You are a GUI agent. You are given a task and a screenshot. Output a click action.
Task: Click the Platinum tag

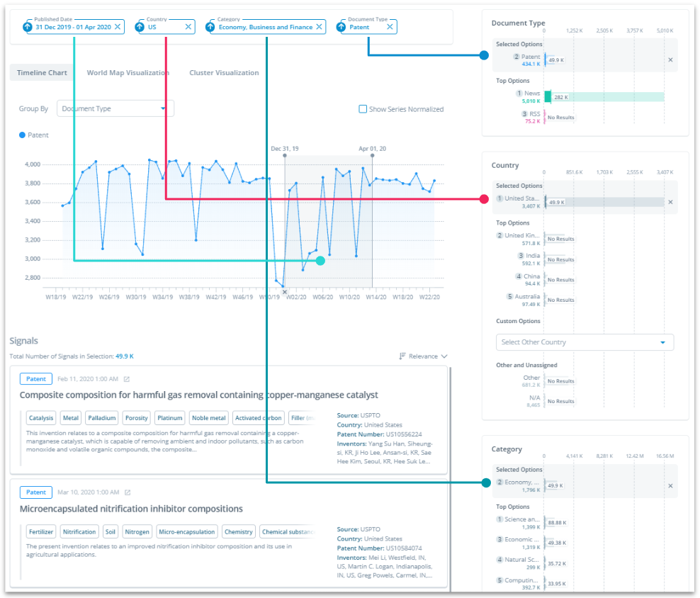click(x=169, y=418)
